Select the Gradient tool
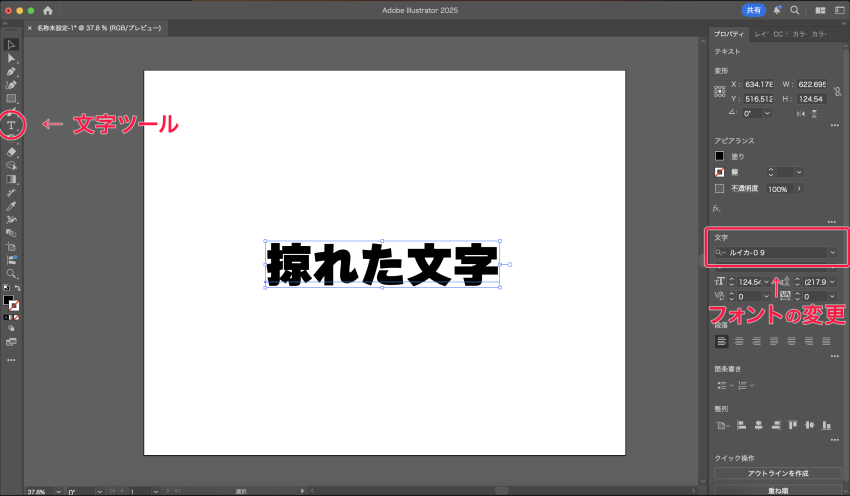Screen dimensions: 850x496 [11, 179]
